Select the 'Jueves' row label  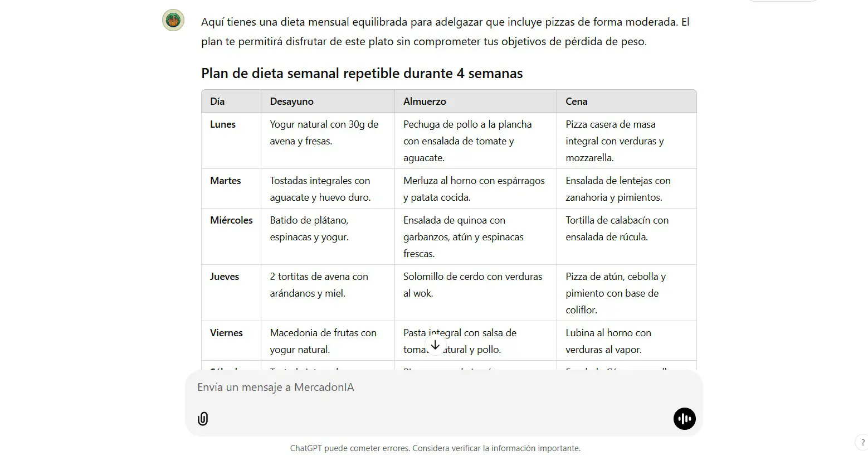pos(225,277)
